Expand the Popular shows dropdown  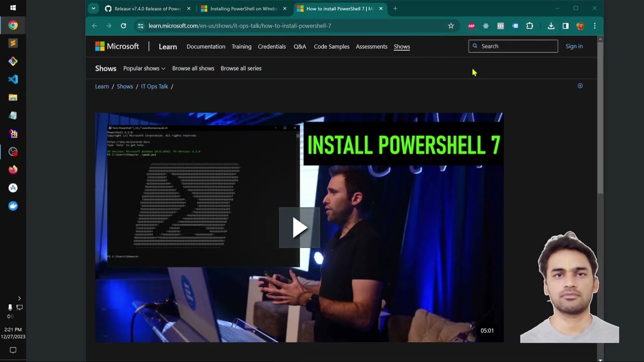(x=144, y=68)
